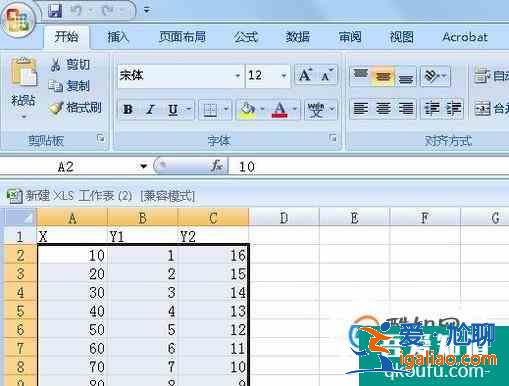
Task: Expand the borders dropdown arrow
Action: pos(226,109)
